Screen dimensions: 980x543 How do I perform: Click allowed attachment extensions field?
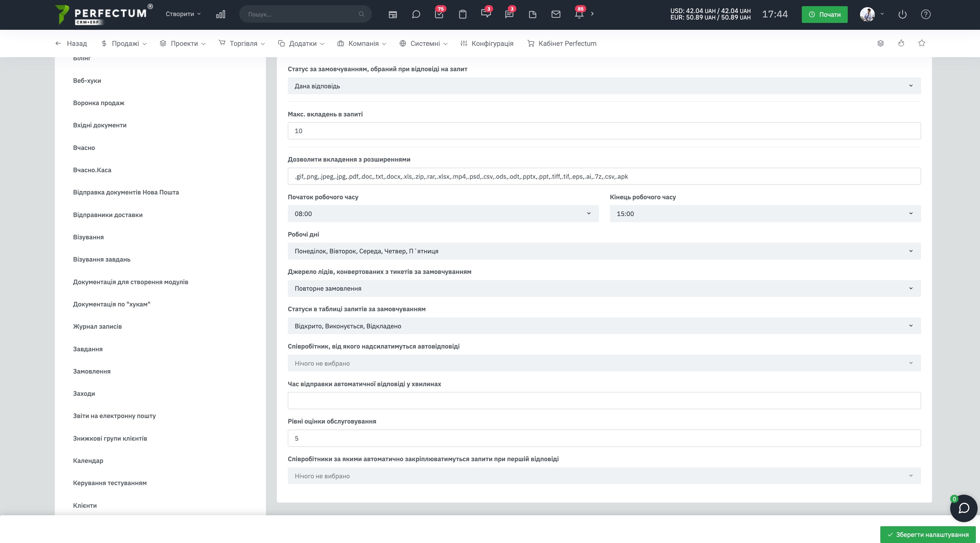[x=604, y=176]
